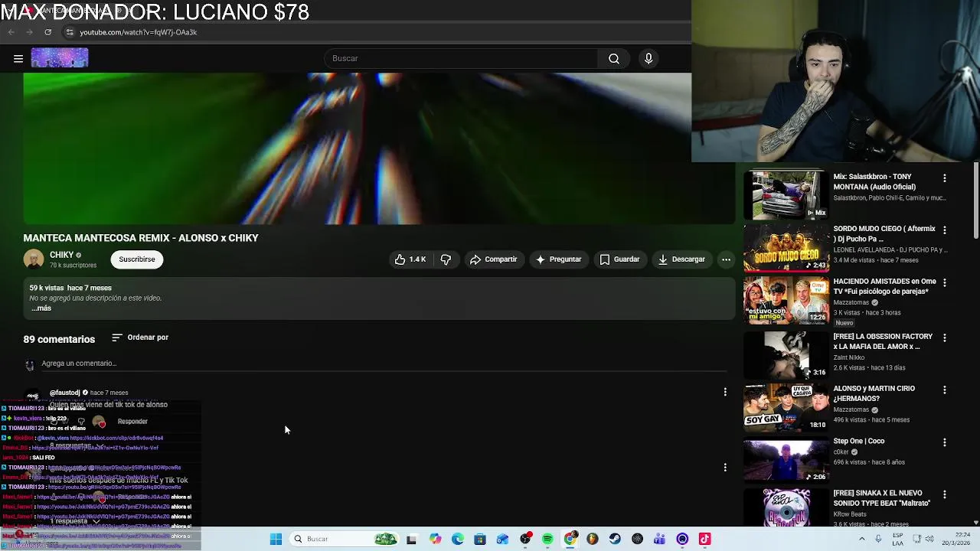Switch ESP LAA keyboard language indicator
The height and width of the screenshot is (551, 980).
(898, 539)
